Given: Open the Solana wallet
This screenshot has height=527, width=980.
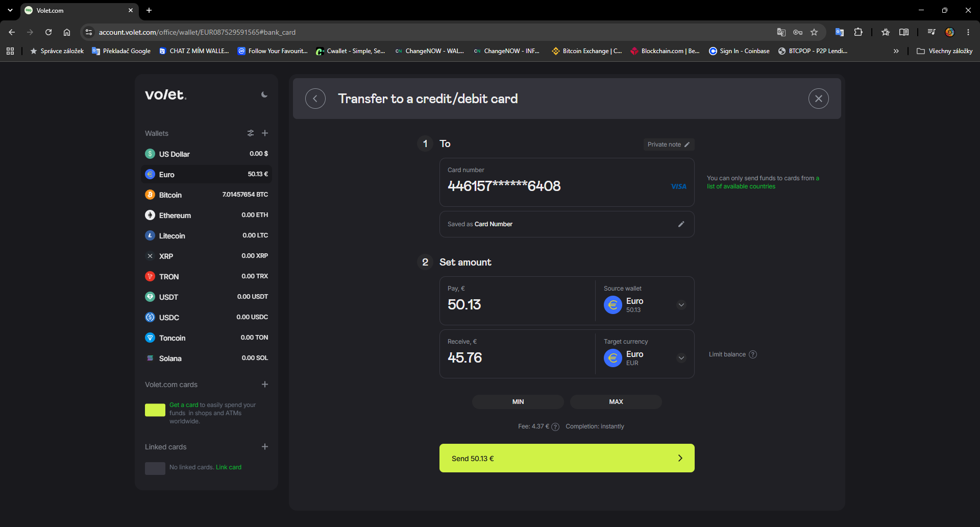Looking at the screenshot, I should [x=206, y=358].
